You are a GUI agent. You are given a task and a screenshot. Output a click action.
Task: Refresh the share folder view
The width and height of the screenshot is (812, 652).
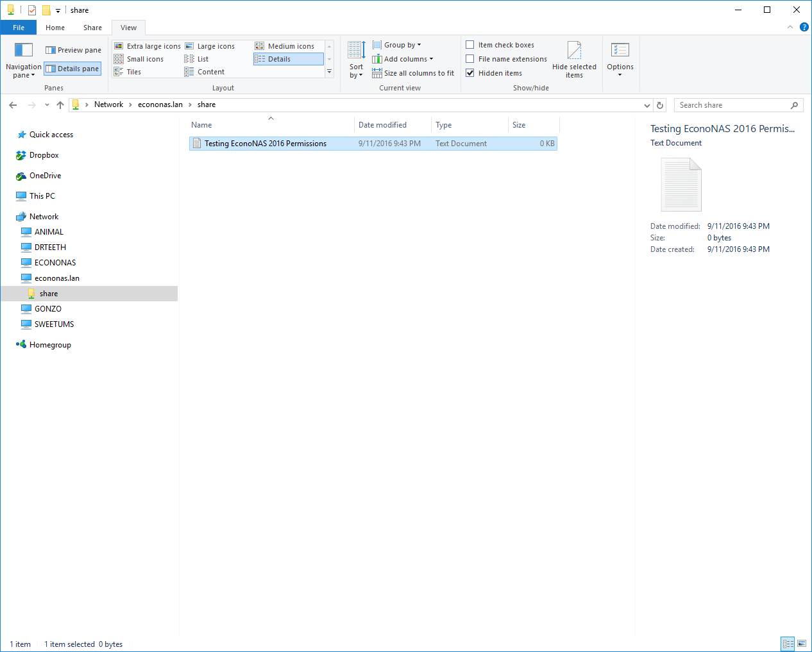tap(660, 105)
